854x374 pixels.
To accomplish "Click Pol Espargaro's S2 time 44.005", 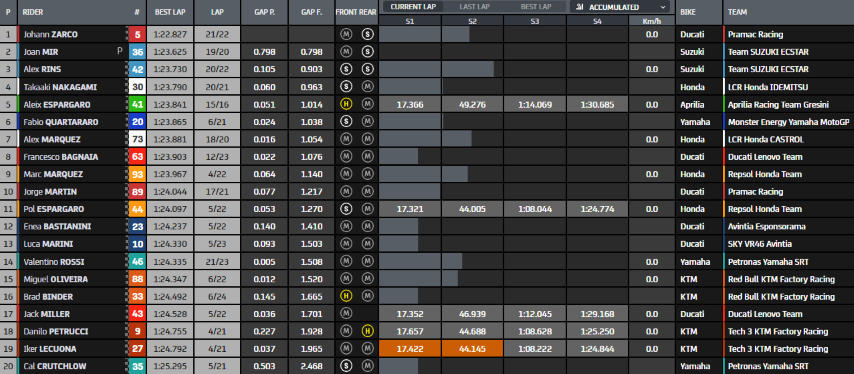I will tap(472, 209).
